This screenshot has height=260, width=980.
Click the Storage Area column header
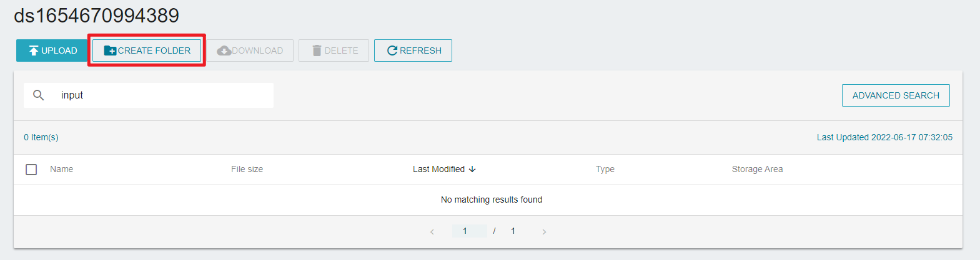coord(757,169)
